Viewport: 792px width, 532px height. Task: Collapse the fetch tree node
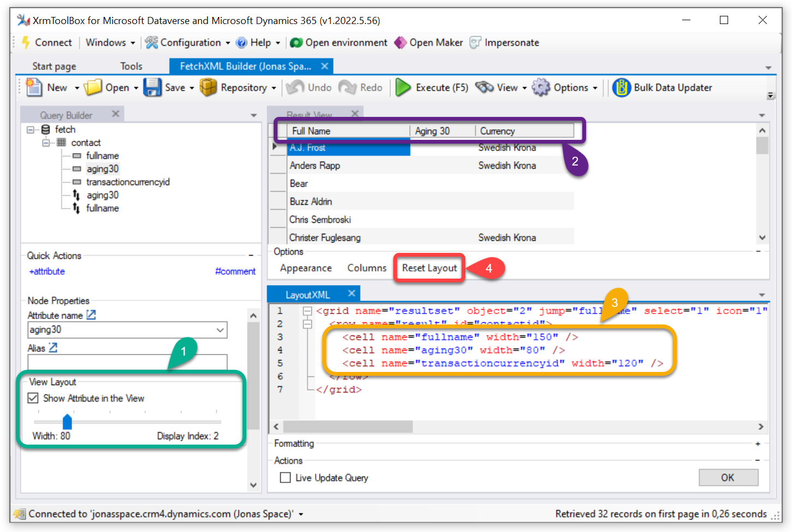(x=31, y=129)
